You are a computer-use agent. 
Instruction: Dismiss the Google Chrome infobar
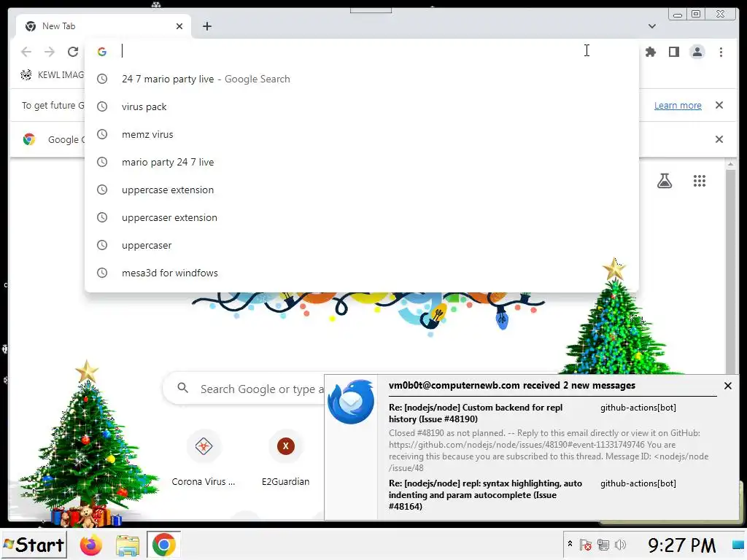(719, 139)
